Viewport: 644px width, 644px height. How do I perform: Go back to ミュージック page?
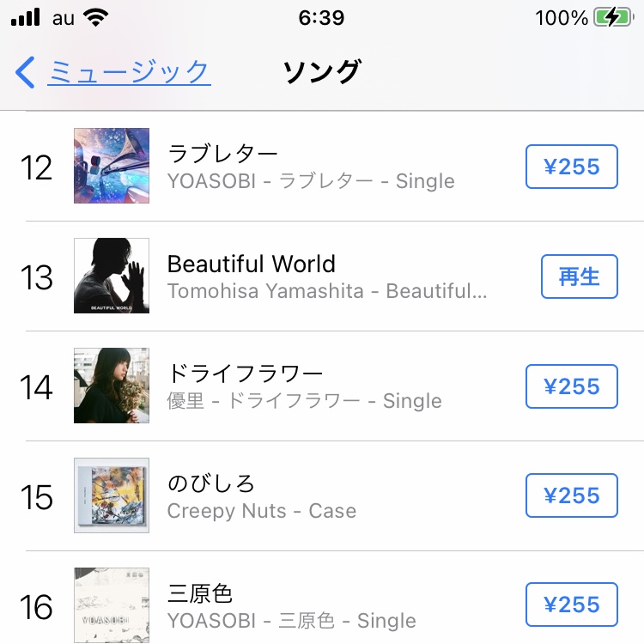coord(129,72)
